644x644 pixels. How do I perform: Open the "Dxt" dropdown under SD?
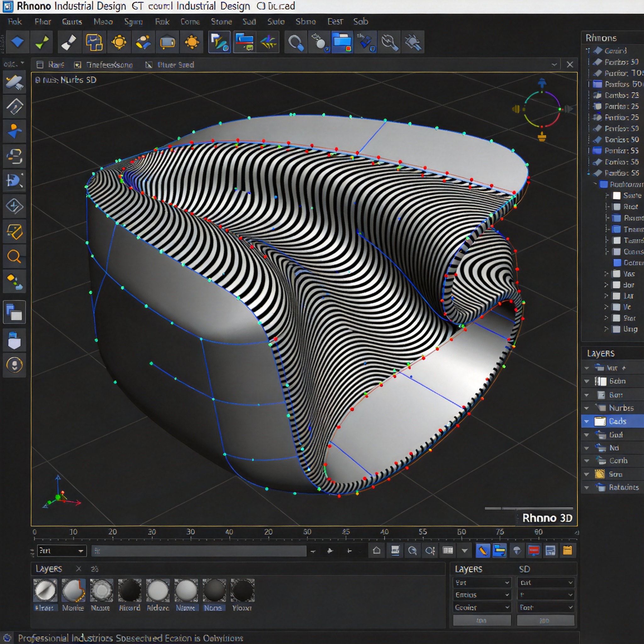546,583
